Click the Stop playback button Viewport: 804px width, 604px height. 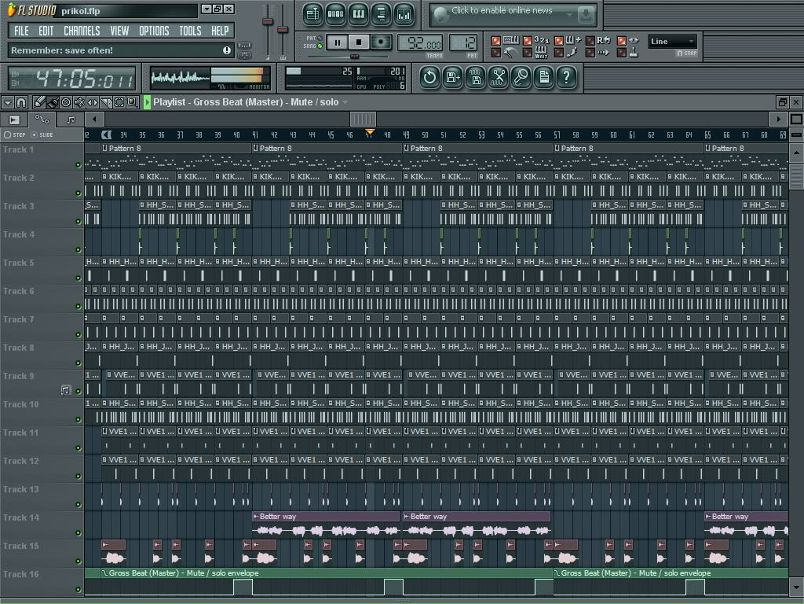[x=359, y=42]
